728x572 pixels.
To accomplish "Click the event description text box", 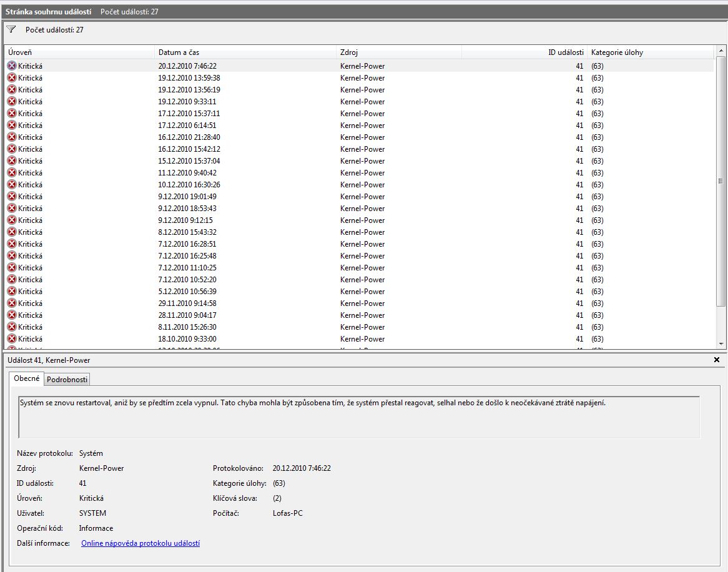I will [x=359, y=417].
